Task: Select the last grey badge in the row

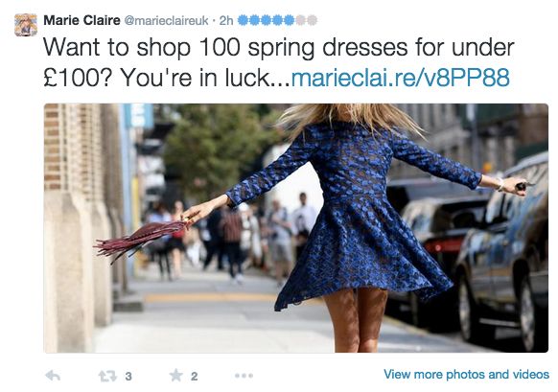Action: tap(313, 20)
